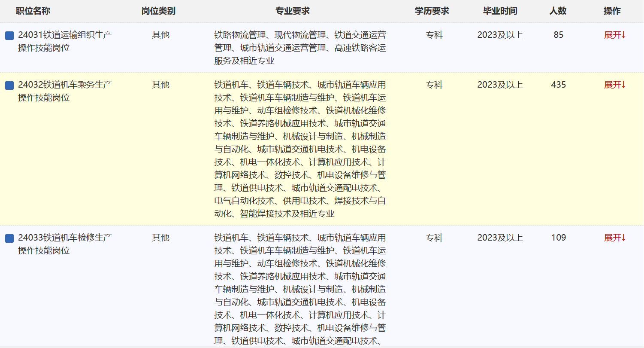Click the headcount 85 cell
The image size is (644, 348).
point(558,35)
